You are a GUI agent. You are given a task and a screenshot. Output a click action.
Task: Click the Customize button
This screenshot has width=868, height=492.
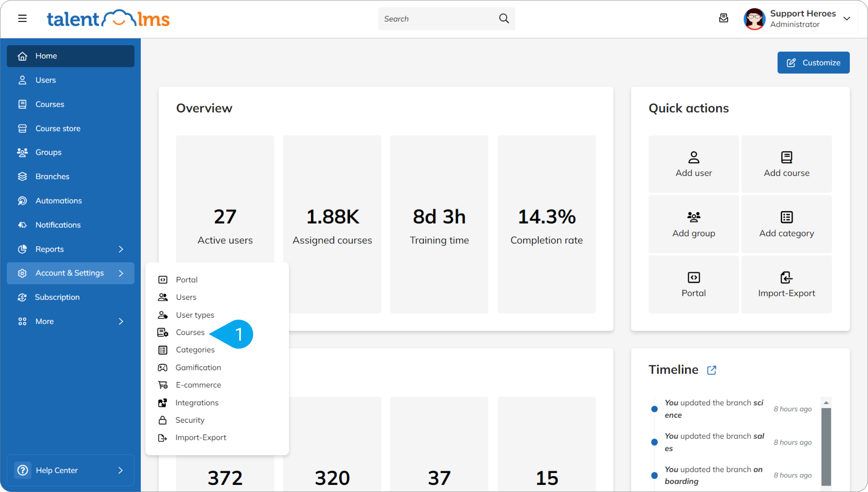tap(813, 63)
